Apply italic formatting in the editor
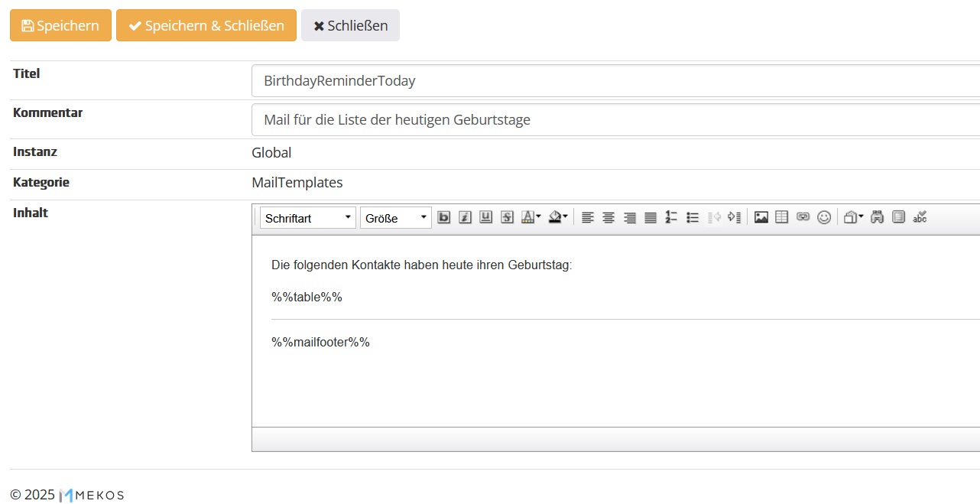This screenshot has height=504, width=980. click(465, 216)
